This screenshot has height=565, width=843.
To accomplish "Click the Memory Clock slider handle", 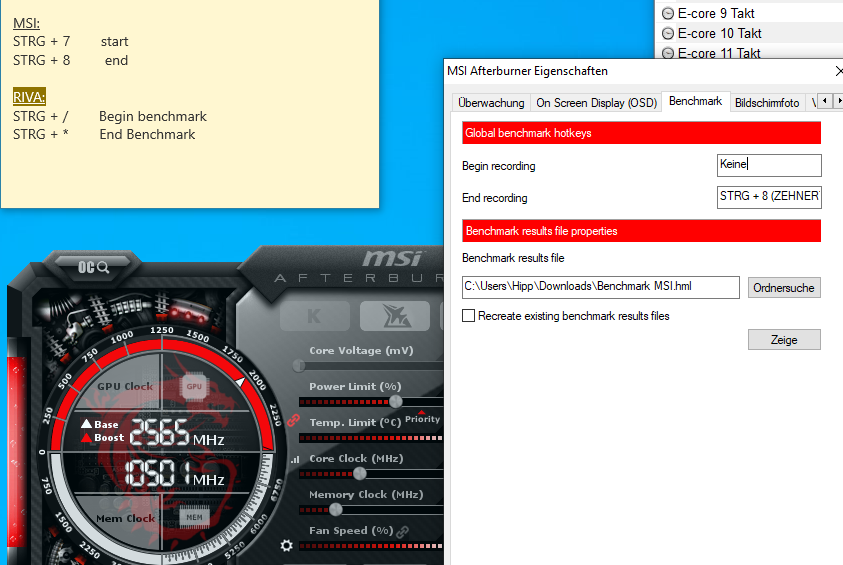I will point(335,509).
